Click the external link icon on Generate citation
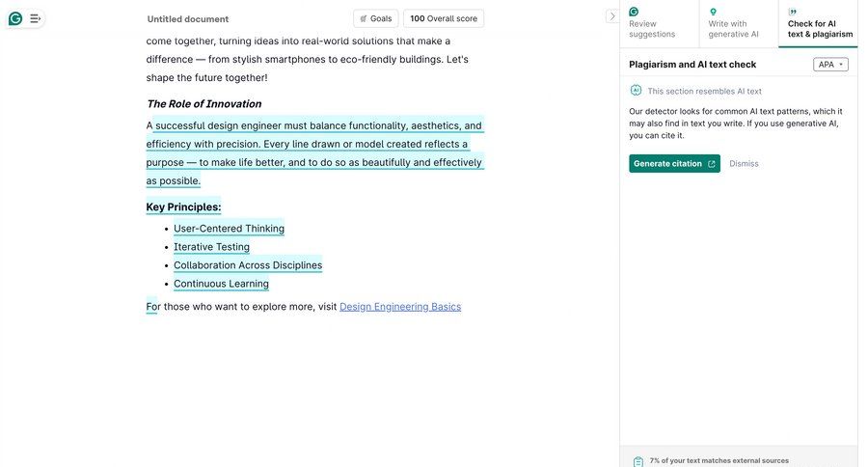This screenshot has height=467, width=868. point(712,164)
